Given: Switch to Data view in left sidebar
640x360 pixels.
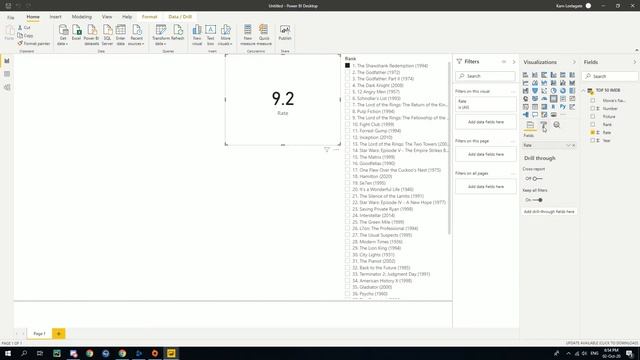Looking at the screenshot, I should pos(7,74).
